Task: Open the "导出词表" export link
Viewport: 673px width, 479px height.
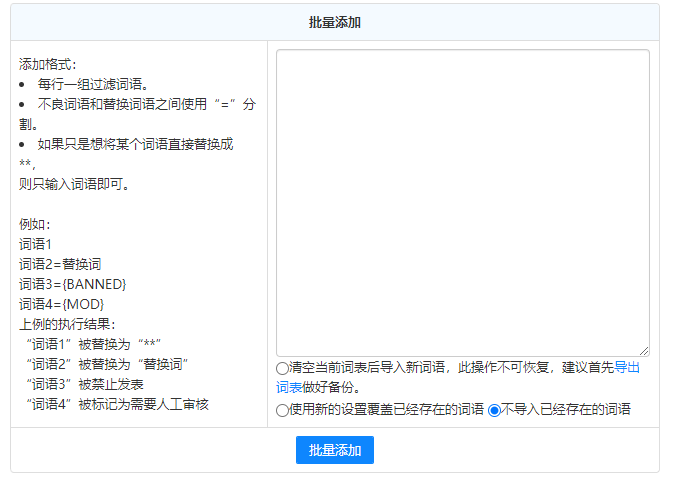Action: (x=627, y=368)
